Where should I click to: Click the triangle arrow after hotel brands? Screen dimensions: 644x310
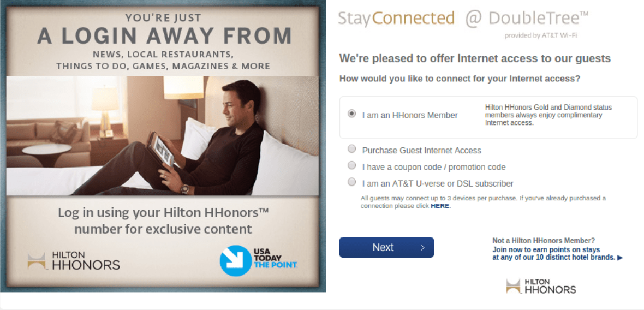[x=620, y=258]
